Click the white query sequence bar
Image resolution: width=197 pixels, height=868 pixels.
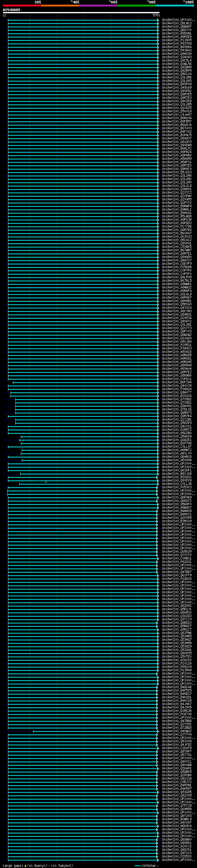pyautogui.click(x=81, y=12)
